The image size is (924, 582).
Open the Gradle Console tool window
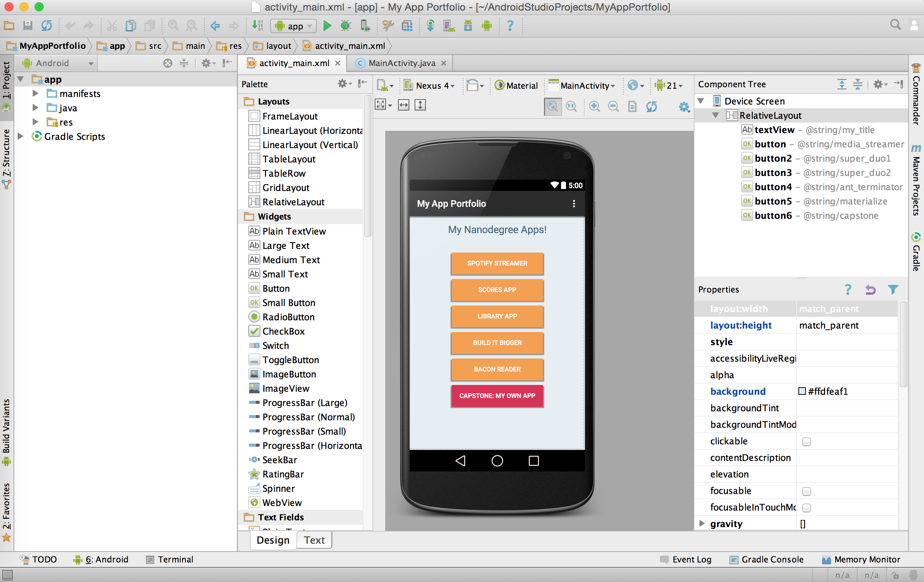click(x=766, y=559)
